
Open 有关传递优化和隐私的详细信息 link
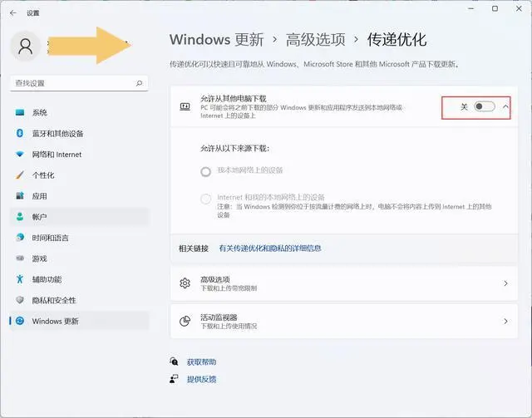(269, 248)
